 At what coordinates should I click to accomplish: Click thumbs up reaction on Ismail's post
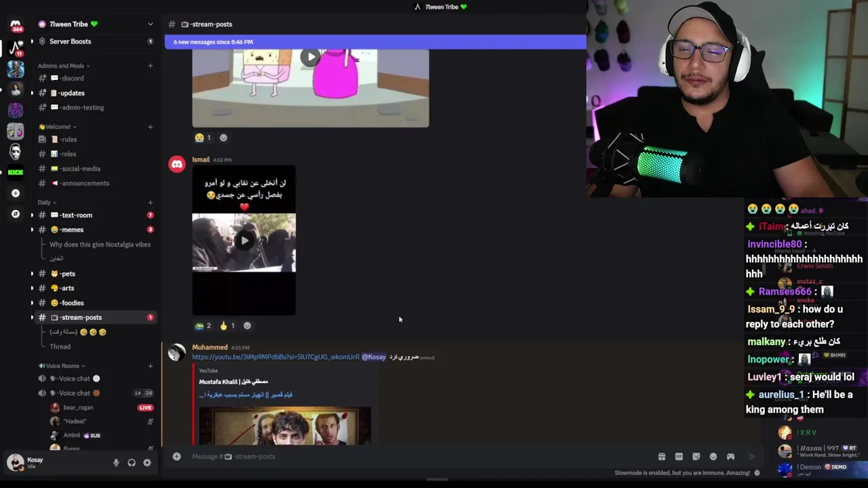[227, 326]
